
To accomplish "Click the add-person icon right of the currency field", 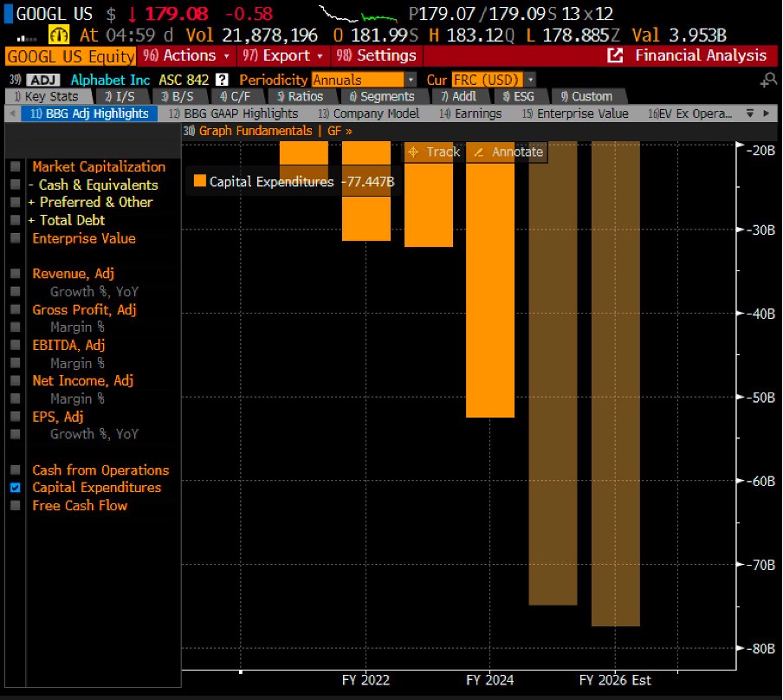I will tap(768, 80).
